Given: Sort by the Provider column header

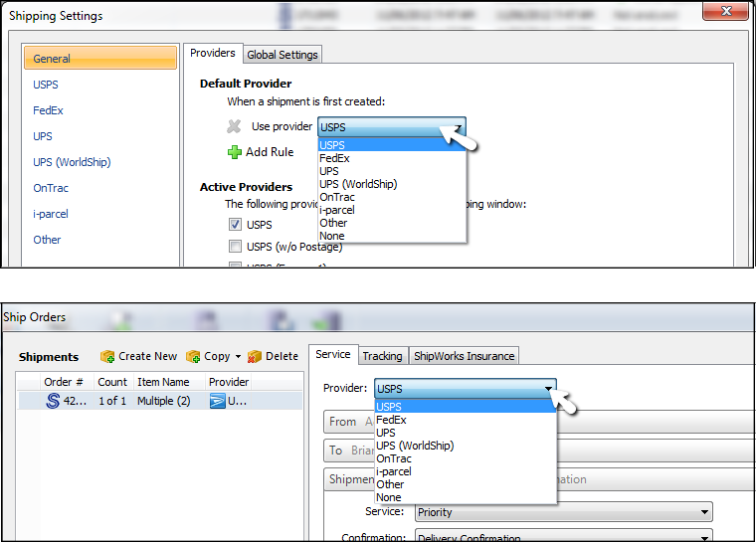Looking at the screenshot, I should coord(229,382).
